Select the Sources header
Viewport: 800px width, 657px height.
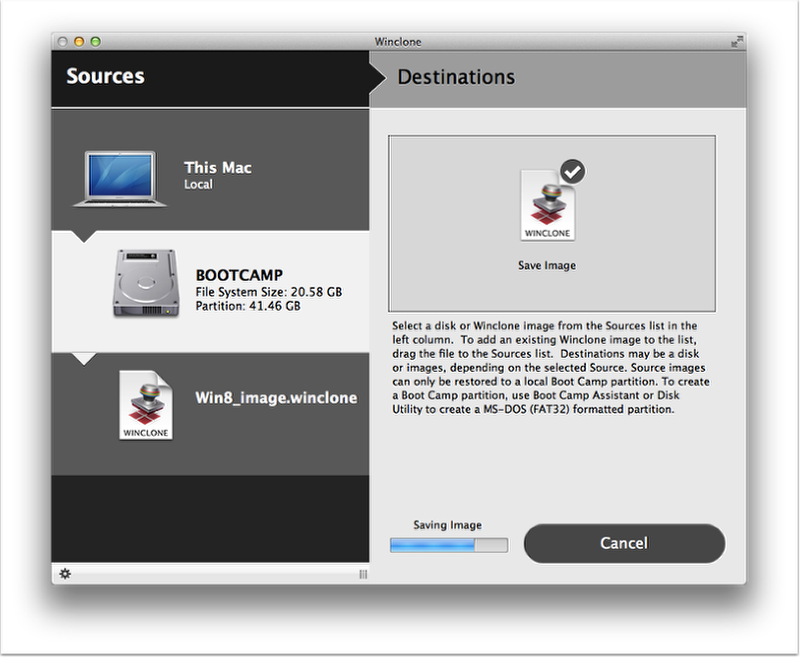(x=105, y=76)
